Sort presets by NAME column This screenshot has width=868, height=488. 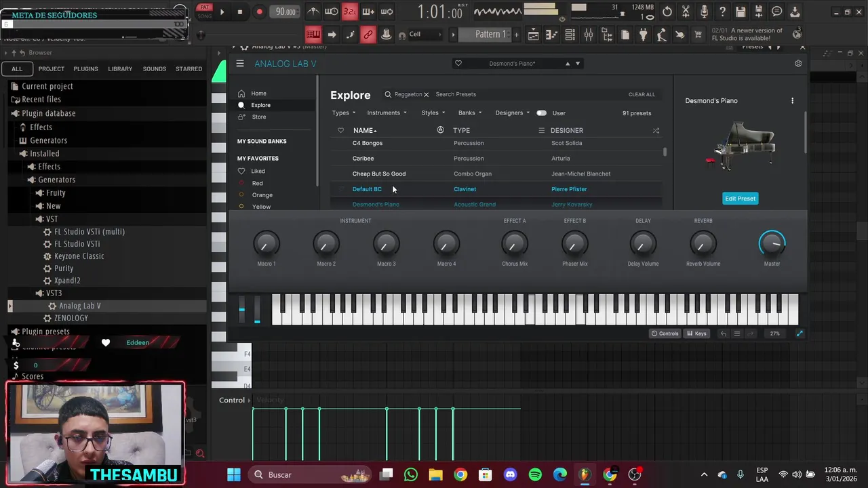365,130
